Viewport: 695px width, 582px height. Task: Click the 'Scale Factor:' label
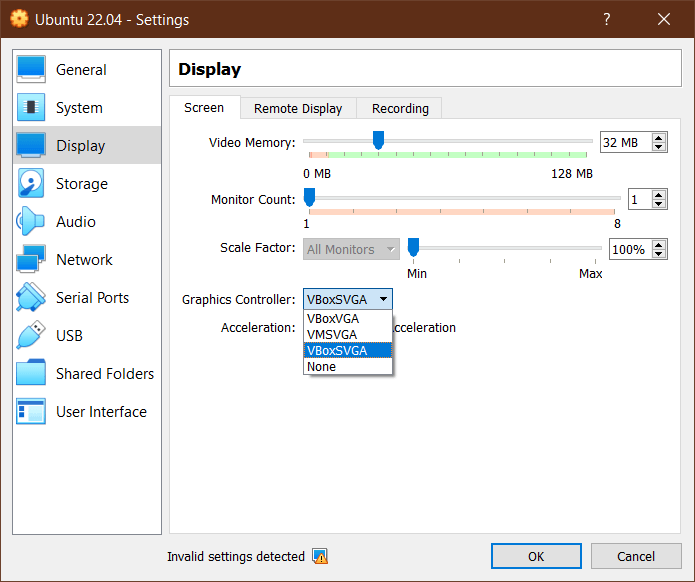pos(258,247)
